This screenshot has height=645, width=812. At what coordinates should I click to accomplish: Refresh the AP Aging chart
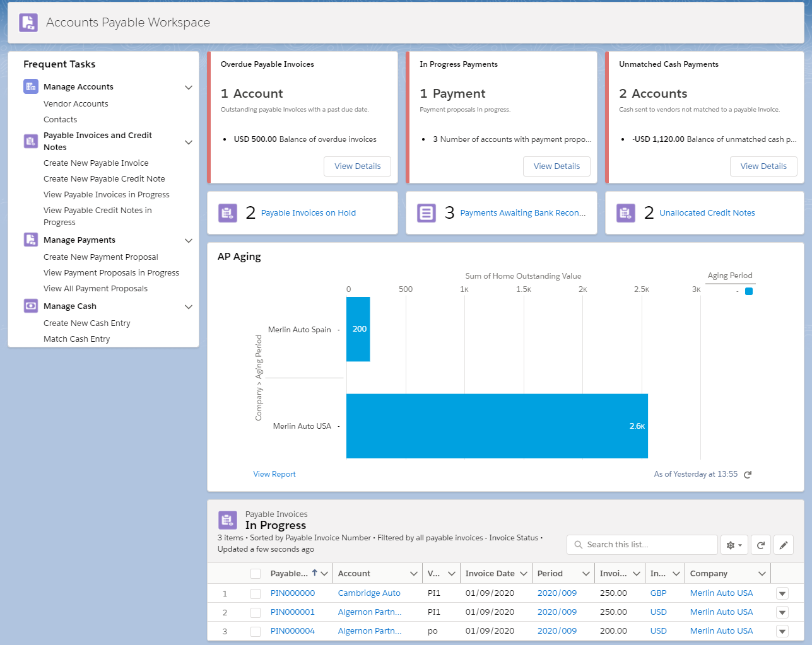tap(748, 475)
